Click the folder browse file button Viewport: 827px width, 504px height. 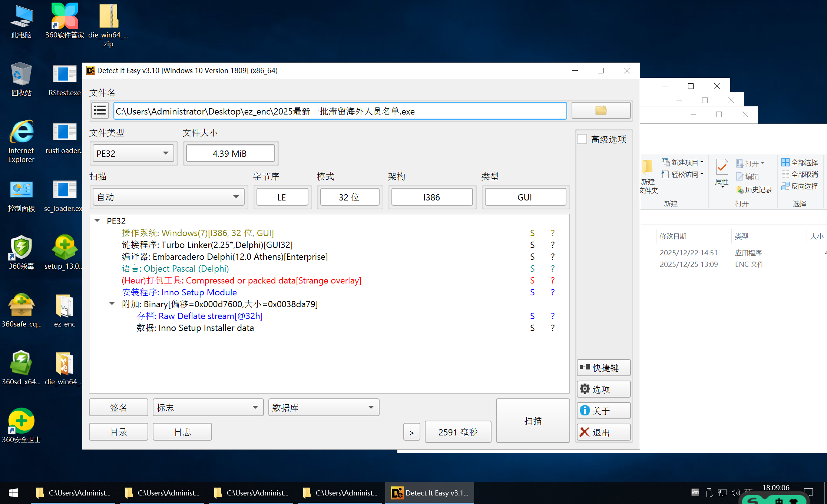[x=601, y=111]
